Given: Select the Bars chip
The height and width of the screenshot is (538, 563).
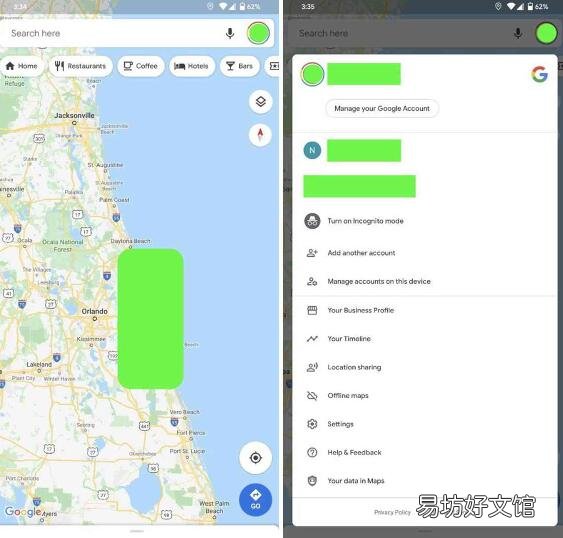Looking at the screenshot, I should coord(239,66).
